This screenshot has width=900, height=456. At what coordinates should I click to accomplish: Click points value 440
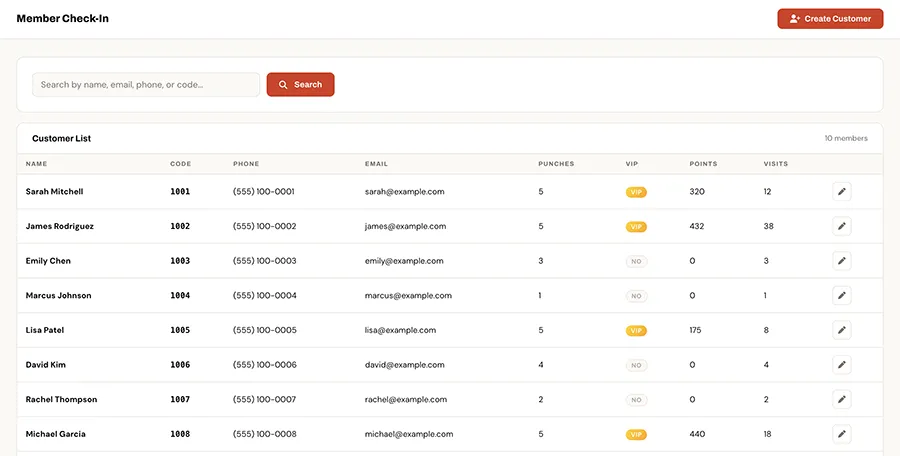click(697, 434)
